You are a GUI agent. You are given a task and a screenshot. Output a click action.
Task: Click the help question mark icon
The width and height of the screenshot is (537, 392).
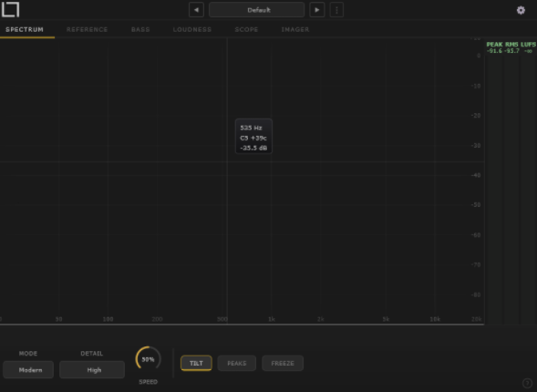(x=527, y=383)
